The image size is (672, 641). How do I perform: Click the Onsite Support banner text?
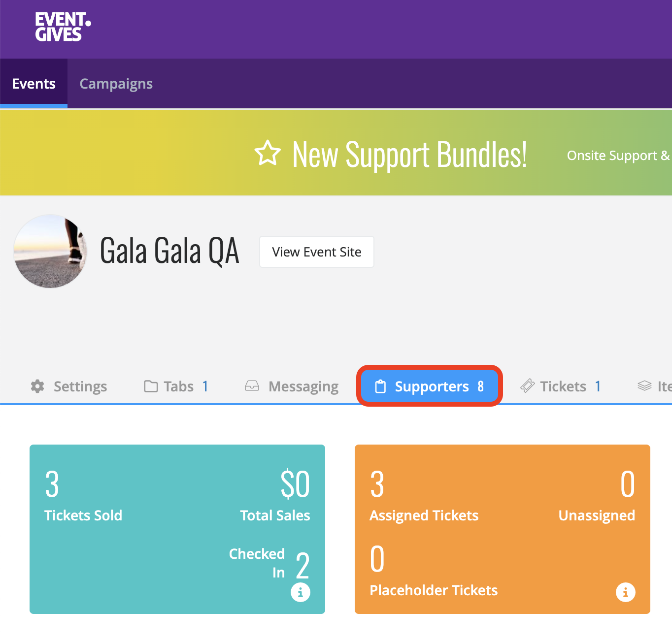pyautogui.click(x=619, y=156)
